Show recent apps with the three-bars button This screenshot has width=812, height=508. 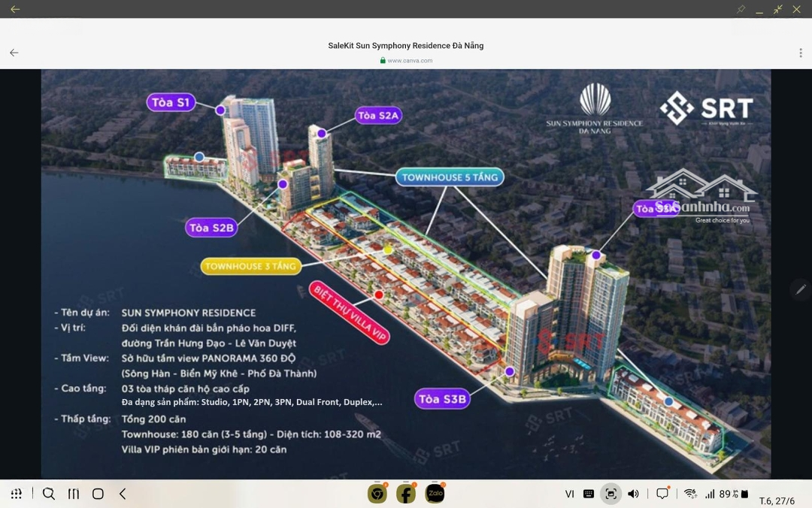click(74, 494)
